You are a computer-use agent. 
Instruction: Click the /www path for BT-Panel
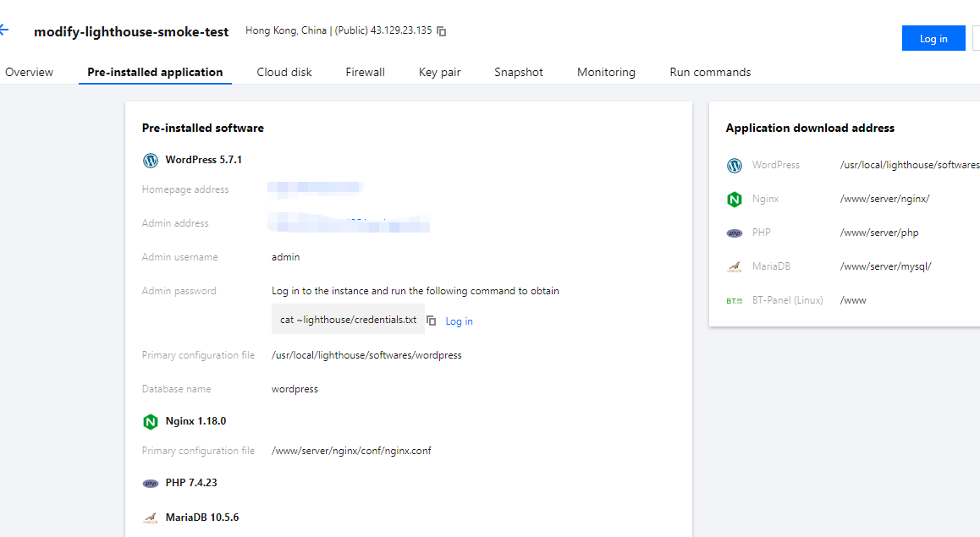pyautogui.click(x=853, y=300)
